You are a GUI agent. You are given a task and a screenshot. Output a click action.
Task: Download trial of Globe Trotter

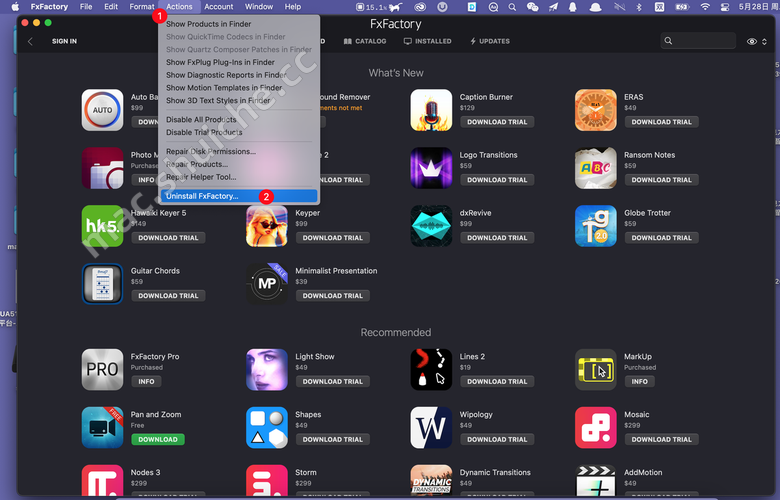[662, 238]
